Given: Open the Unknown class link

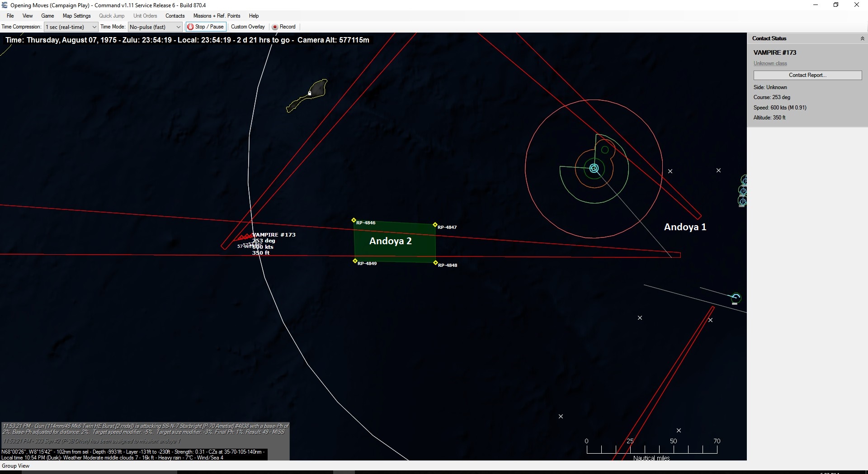Looking at the screenshot, I should tap(770, 63).
